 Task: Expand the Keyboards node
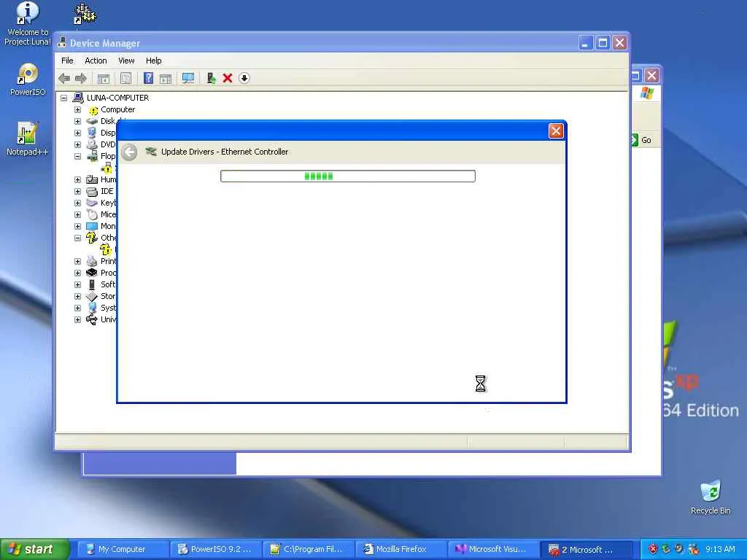click(x=77, y=203)
